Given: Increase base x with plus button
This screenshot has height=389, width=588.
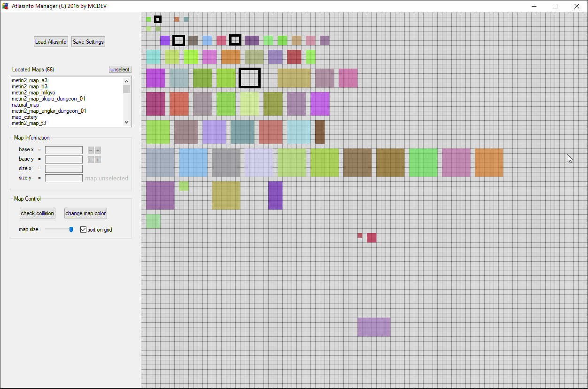Looking at the screenshot, I should [x=98, y=150].
